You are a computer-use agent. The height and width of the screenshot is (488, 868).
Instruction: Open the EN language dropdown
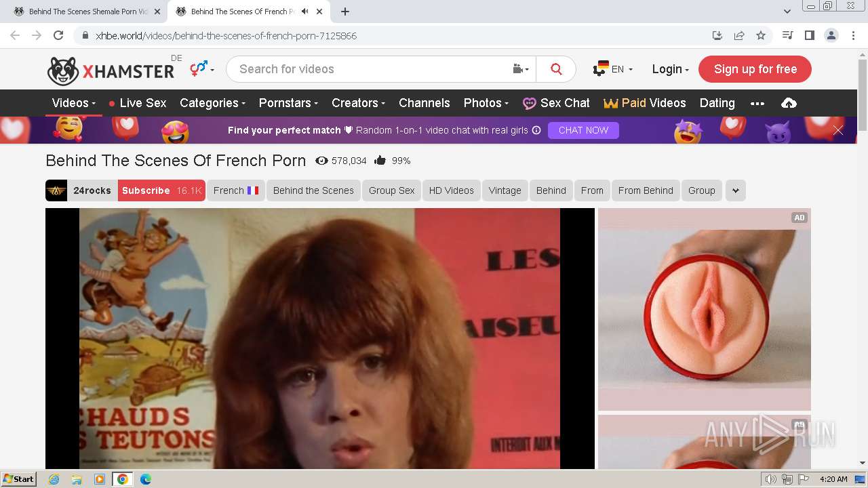613,69
